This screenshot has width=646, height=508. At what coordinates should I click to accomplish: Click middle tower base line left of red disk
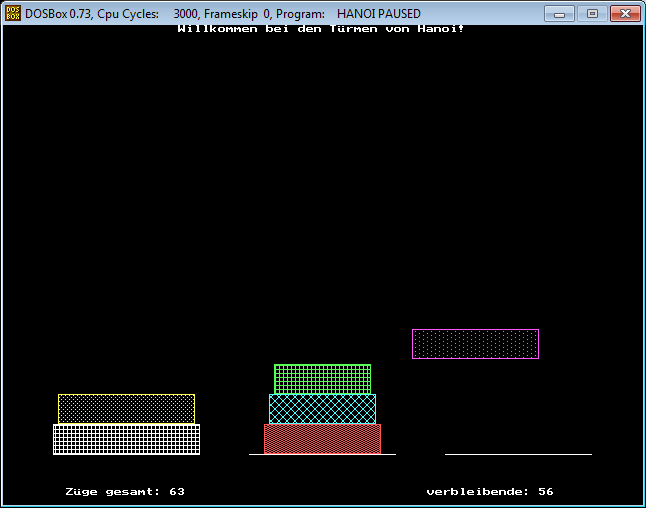256,454
